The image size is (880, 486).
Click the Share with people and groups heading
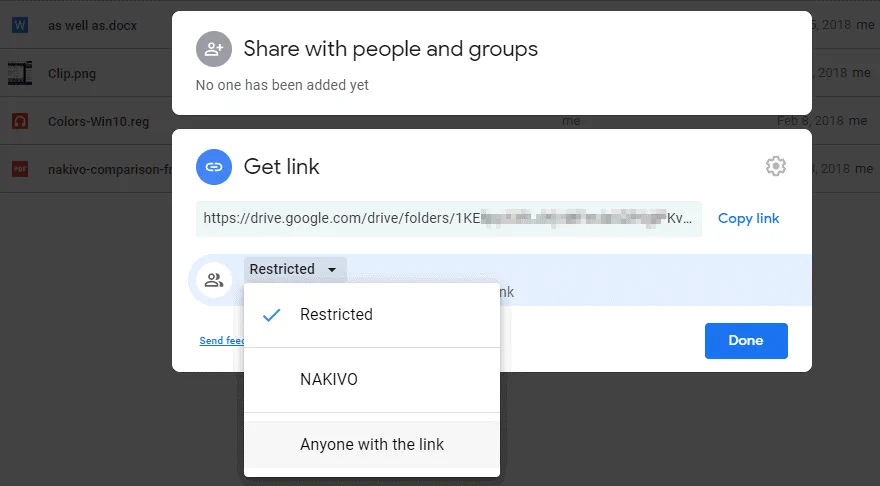(390, 48)
